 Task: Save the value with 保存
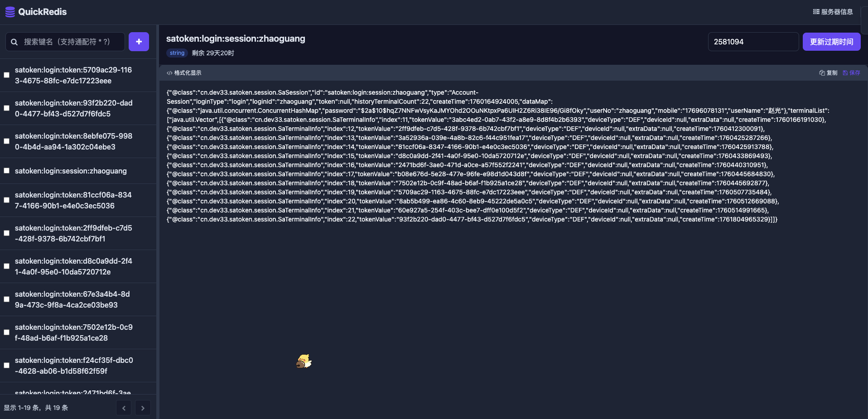pos(851,73)
